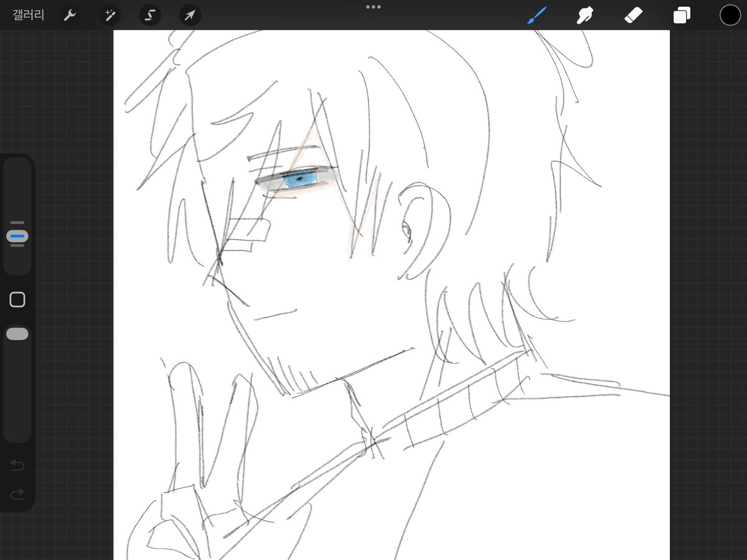Viewport: 747px width, 560px height.
Task: Select the Eraser tool
Action: pos(632,15)
